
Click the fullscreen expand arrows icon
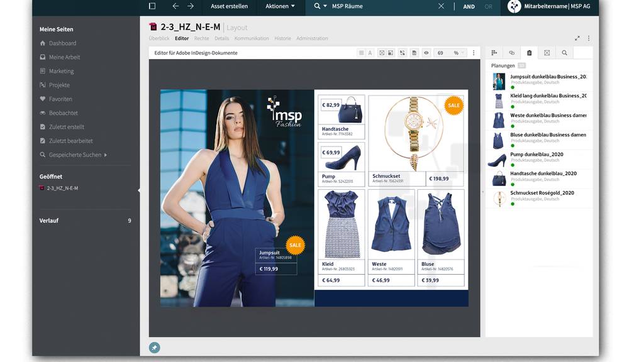coord(577,38)
